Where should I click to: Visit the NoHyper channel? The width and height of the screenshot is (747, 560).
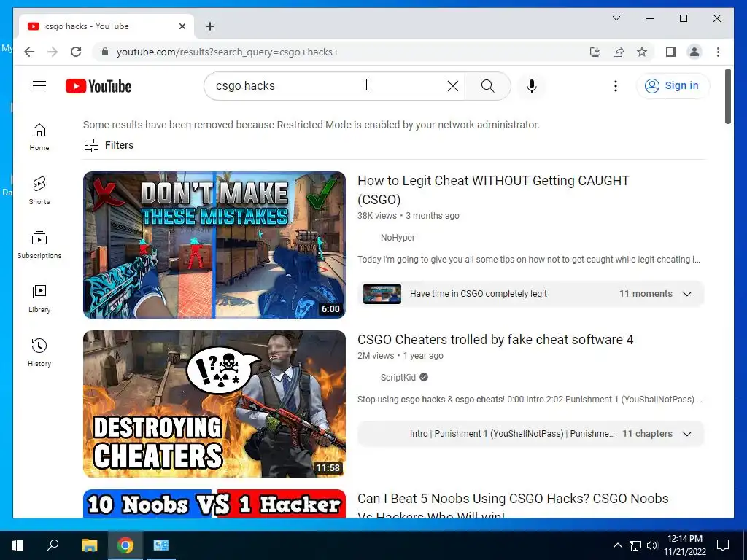398,238
